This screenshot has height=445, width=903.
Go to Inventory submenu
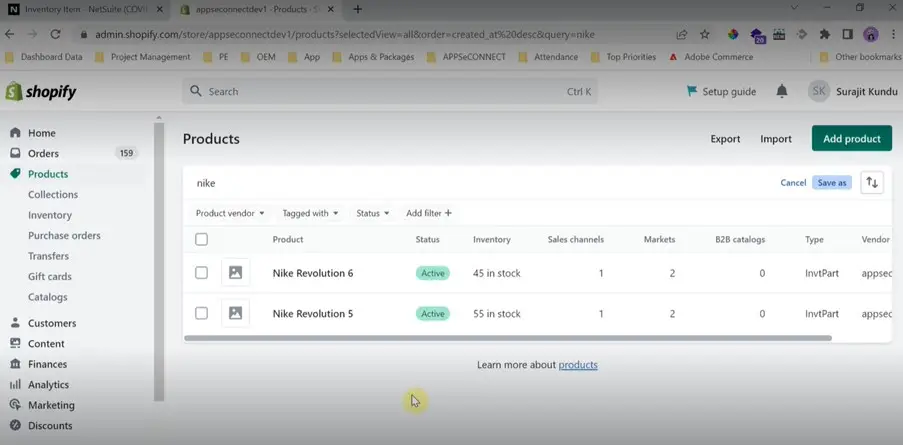50,215
